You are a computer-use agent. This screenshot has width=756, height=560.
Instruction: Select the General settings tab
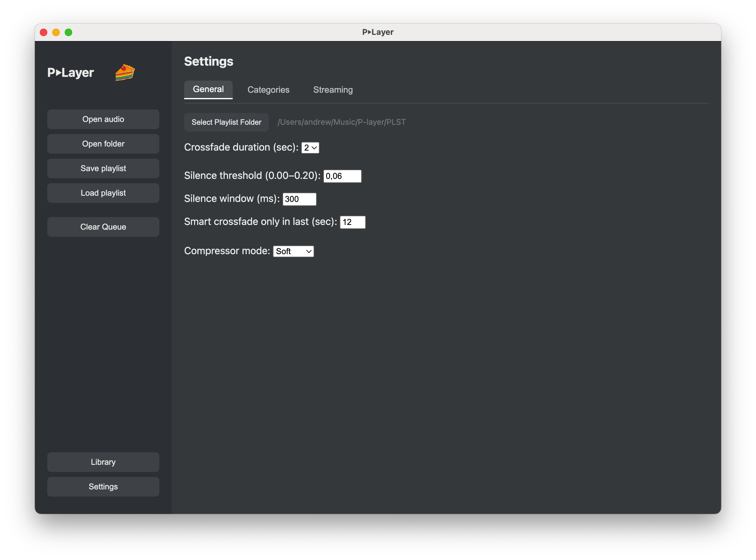pos(208,90)
